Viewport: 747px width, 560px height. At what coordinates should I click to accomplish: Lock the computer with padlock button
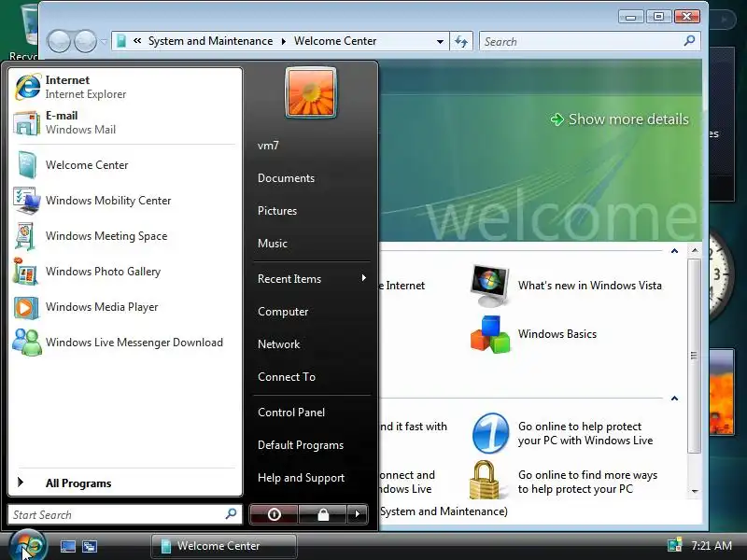click(323, 514)
